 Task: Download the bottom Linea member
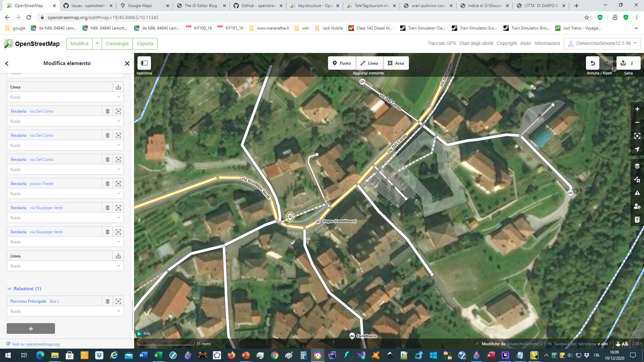coord(118,256)
